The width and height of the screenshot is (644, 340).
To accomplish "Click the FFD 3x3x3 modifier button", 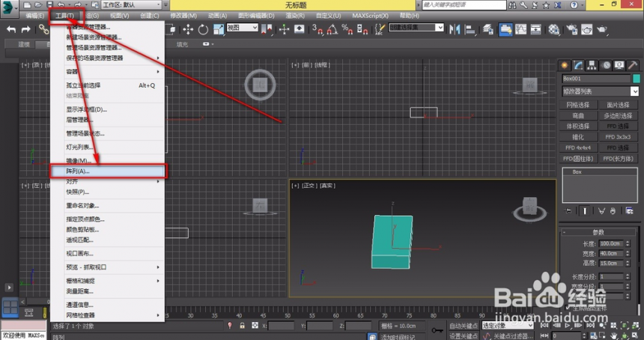I will point(618,137).
